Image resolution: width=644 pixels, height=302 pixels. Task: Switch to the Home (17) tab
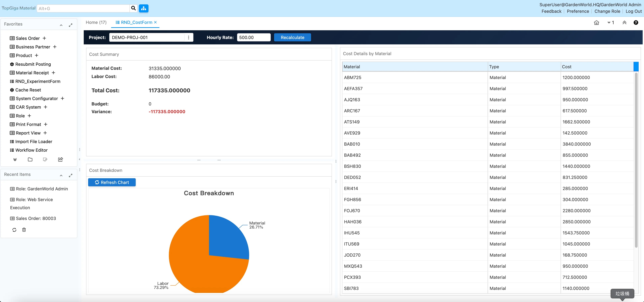pos(96,23)
